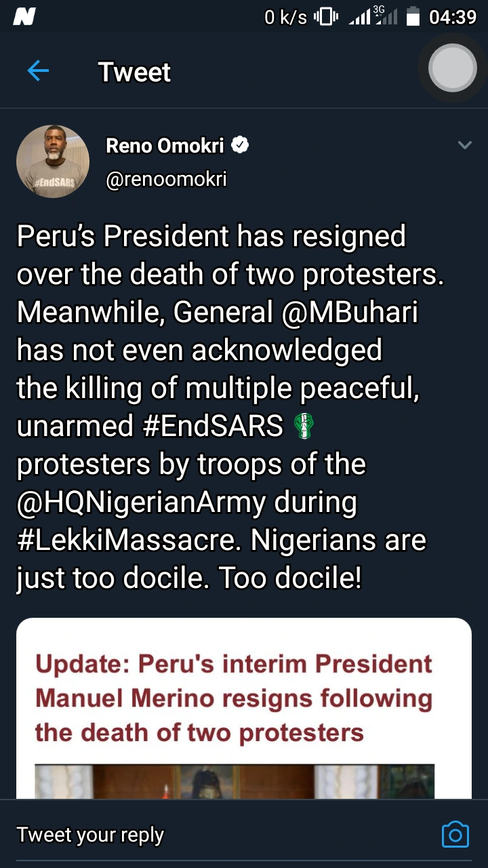Tap the @renoomokri handle

point(166,178)
